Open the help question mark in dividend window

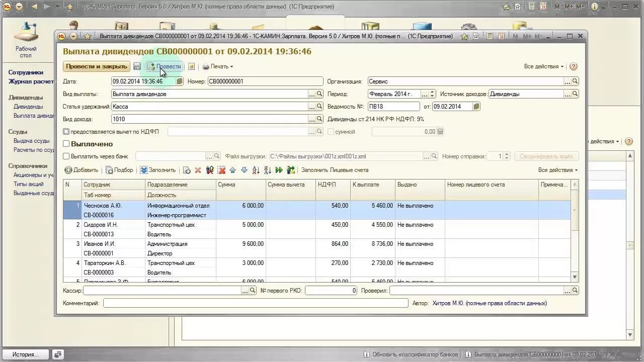click(x=573, y=66)
